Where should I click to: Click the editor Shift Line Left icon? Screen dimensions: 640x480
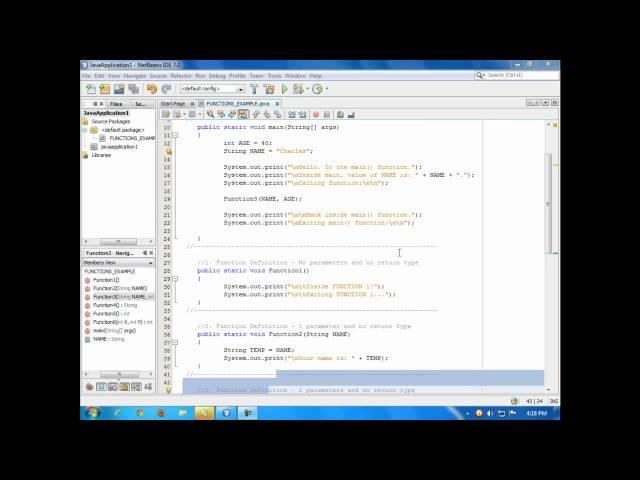[x=291, y=115]
